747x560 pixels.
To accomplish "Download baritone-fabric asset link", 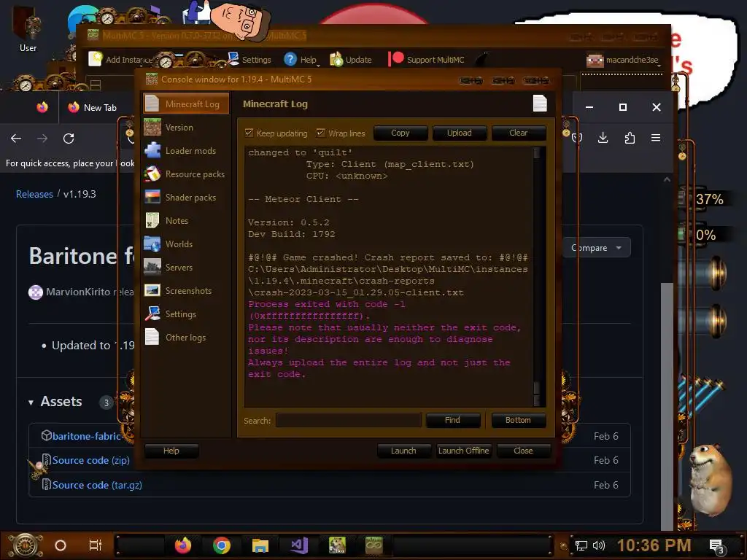I will pyautogui.click(x=86, y=436).
